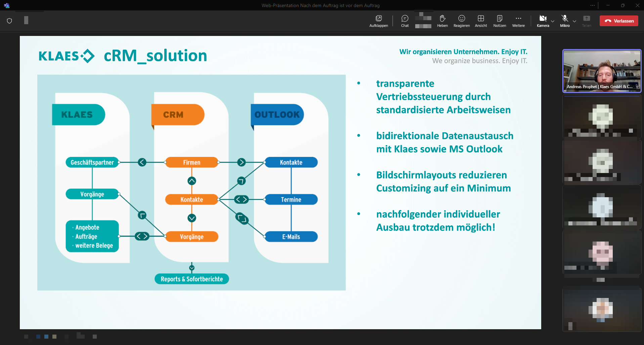Expand the Mikro options arrow

574,21
